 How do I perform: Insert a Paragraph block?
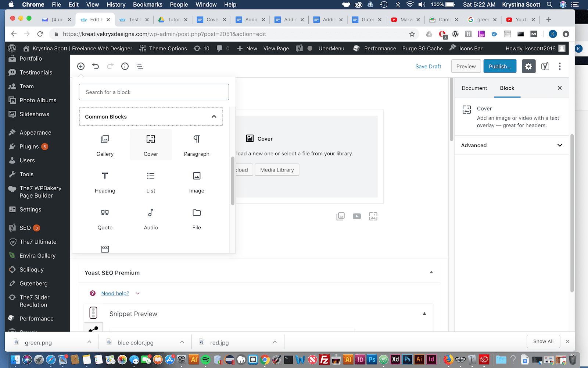[x=197, y=145]
